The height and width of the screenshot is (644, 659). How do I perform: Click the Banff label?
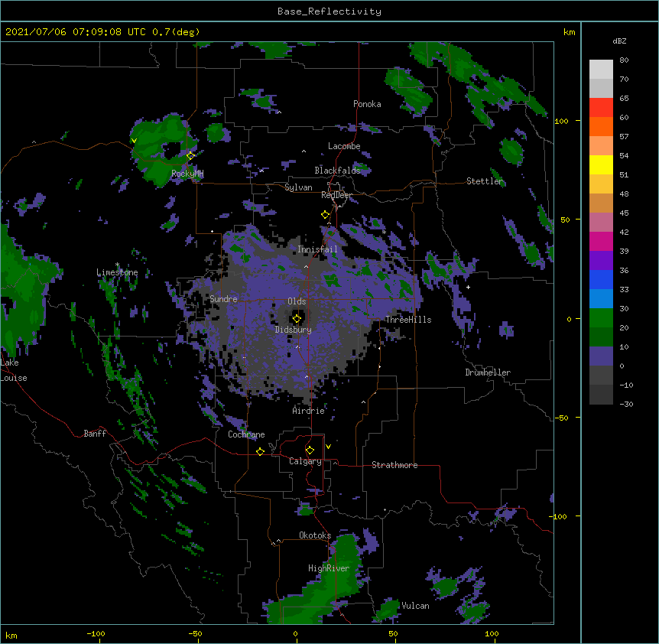[95, 434]
